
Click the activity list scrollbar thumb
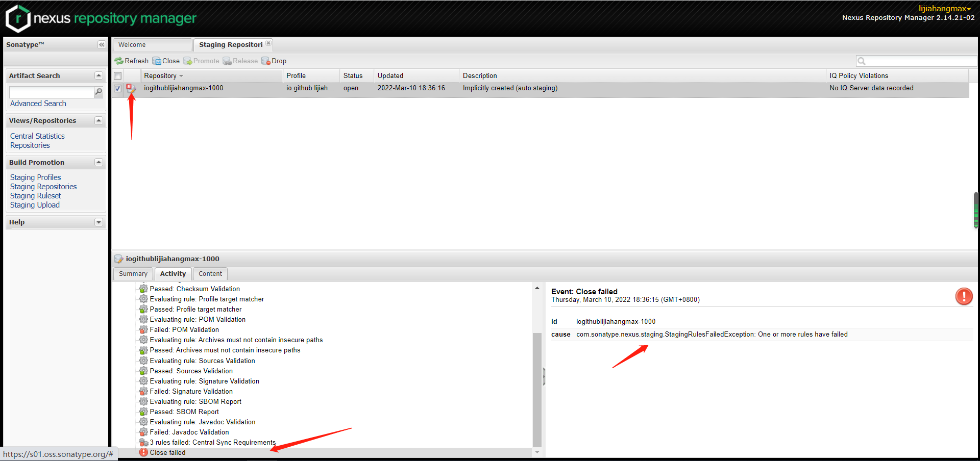point(537,389)
